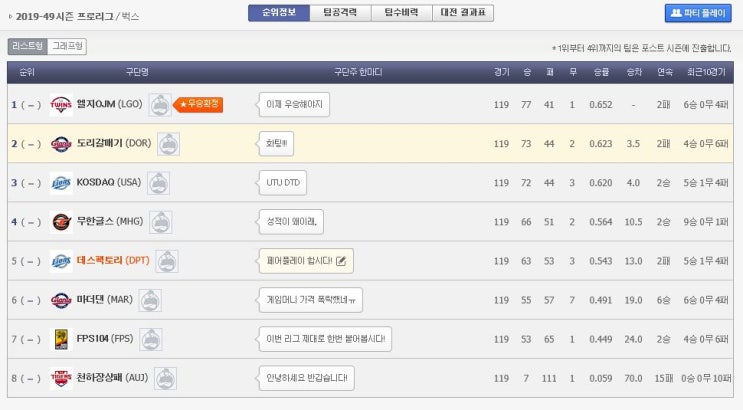Switch to the 팀수비력 tab
This screenshot has height=410, width=743.
[x=401, y=13]
